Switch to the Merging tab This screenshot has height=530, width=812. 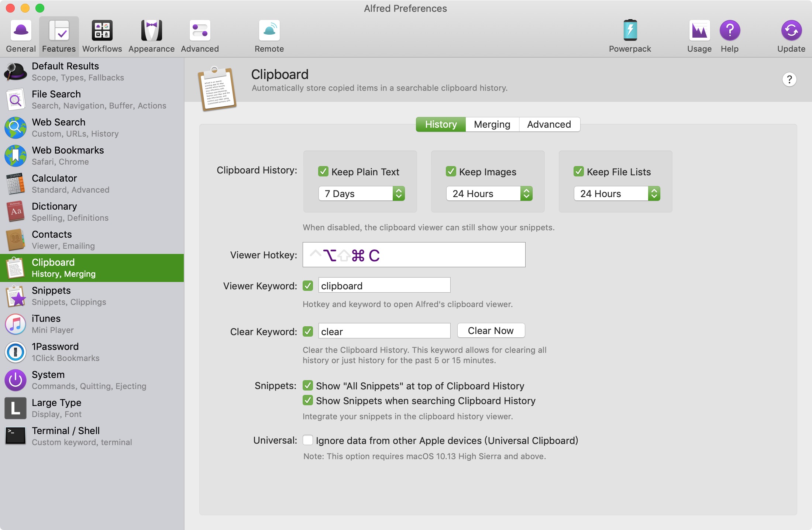coord(492,124)
